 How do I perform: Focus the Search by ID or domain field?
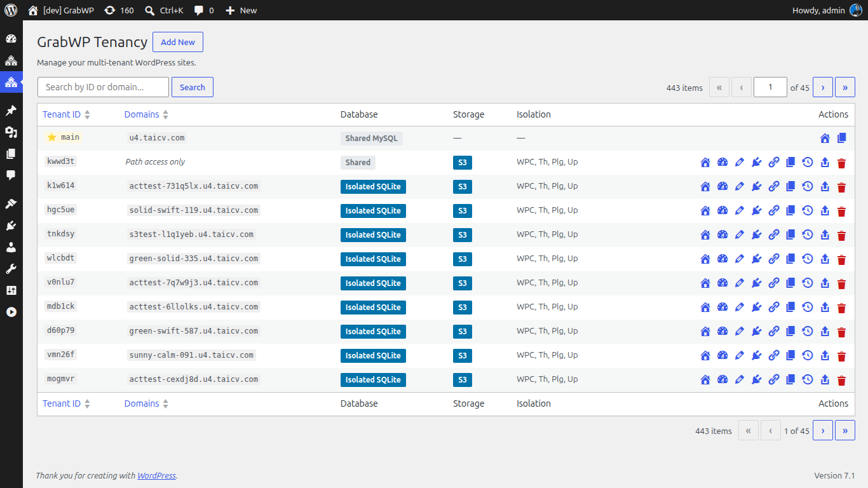click(103, 87)
